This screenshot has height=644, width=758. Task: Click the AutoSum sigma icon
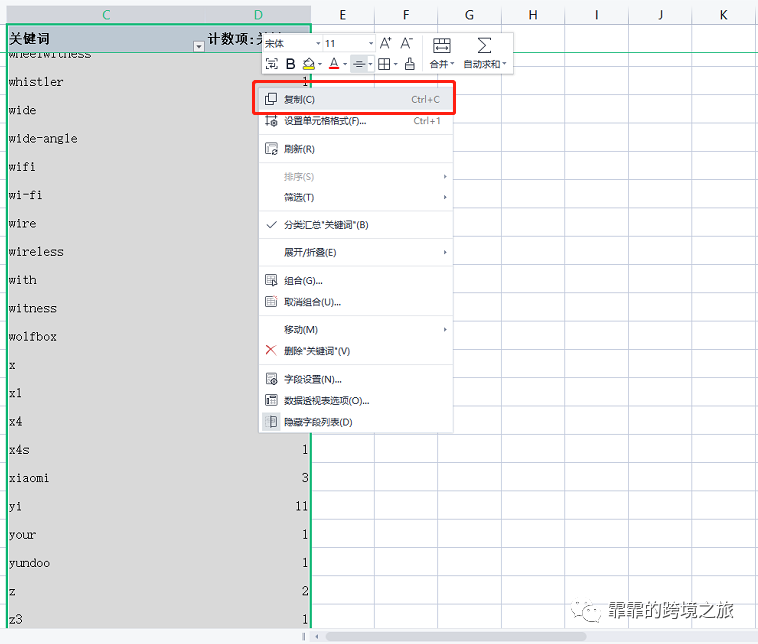(484, 45)
